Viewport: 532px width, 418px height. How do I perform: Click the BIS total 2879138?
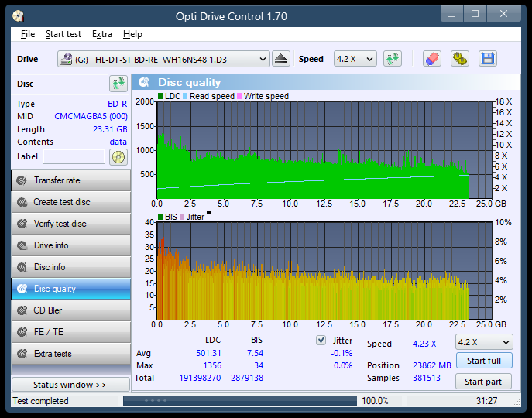[247, 378]
